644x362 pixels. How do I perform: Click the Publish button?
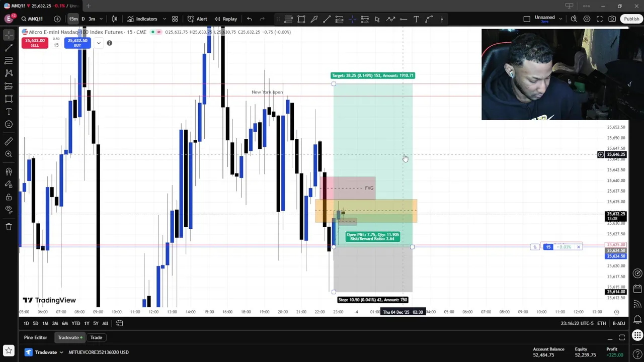click(631, 19)
